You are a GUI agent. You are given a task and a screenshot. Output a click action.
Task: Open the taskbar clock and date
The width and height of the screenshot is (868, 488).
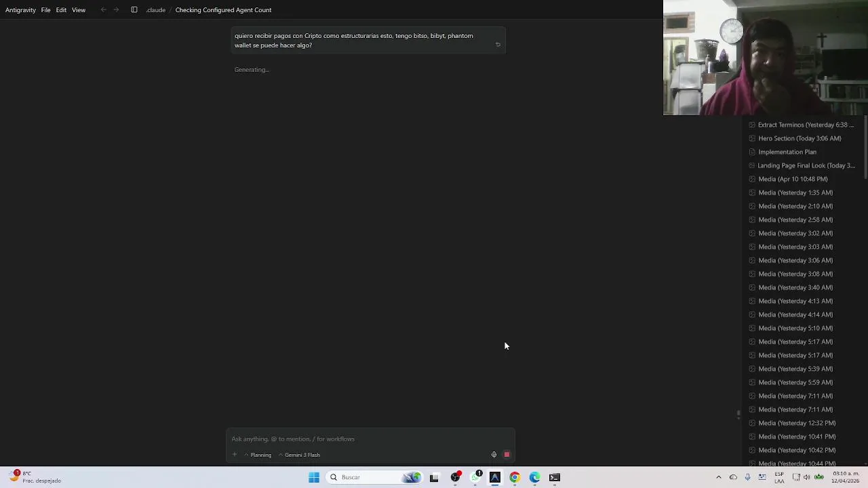click(x=846, y=477)
